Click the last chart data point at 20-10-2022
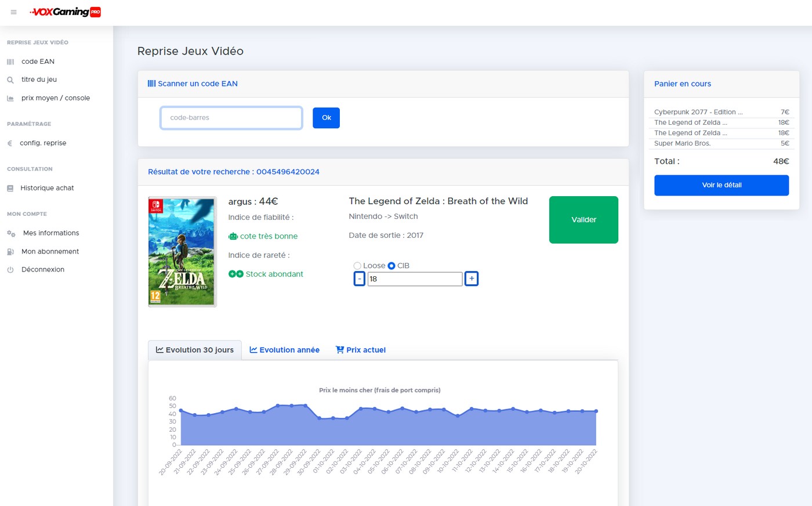The width and height of the screenshot is (812, 506). coord(596,411)
